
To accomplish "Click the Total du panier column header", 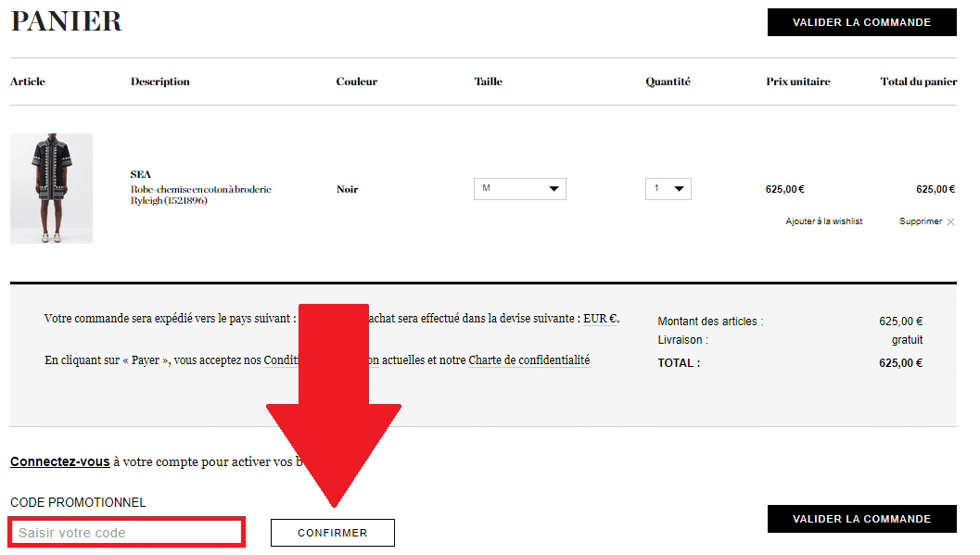I will [919, 82].
